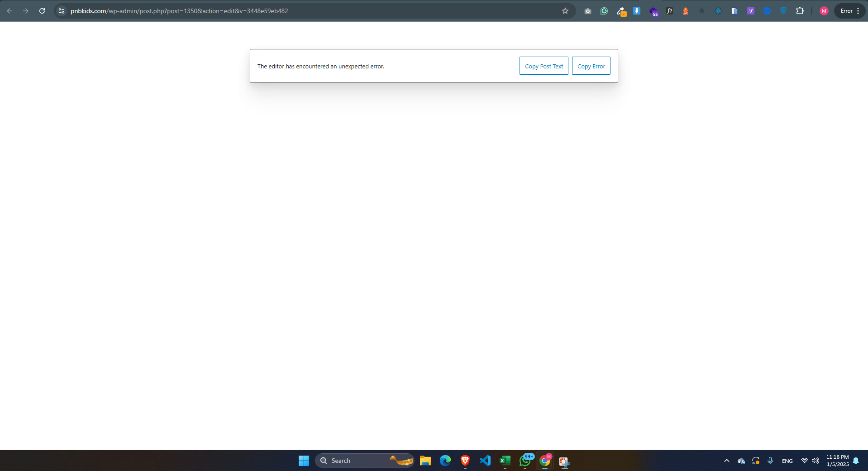This screenshot has height=471, width=868.
Task: Open the Extensions puzzle piece menu
Action: pos(800,11)
